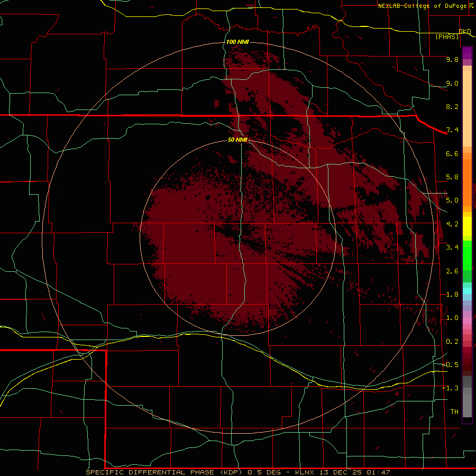Click the 3.4 scale value
The image size is (476, 476).
point(452,248)
